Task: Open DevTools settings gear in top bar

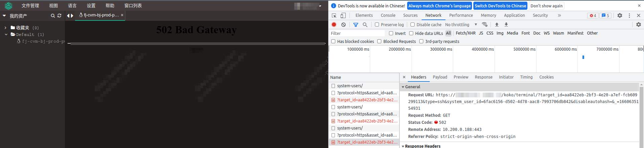Action: click(620, 15)
